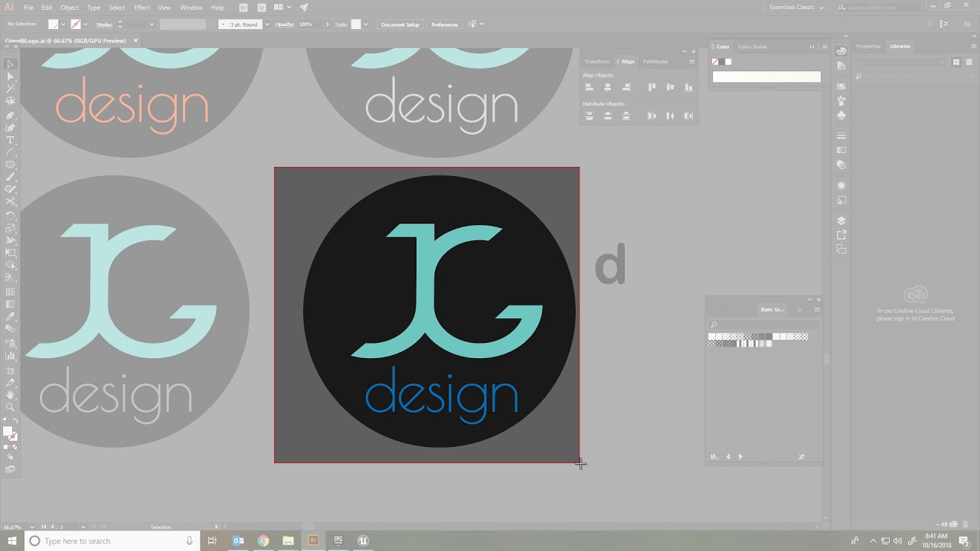
Task: Close the GianelliLogo.ai document tab
Action: 136,41
